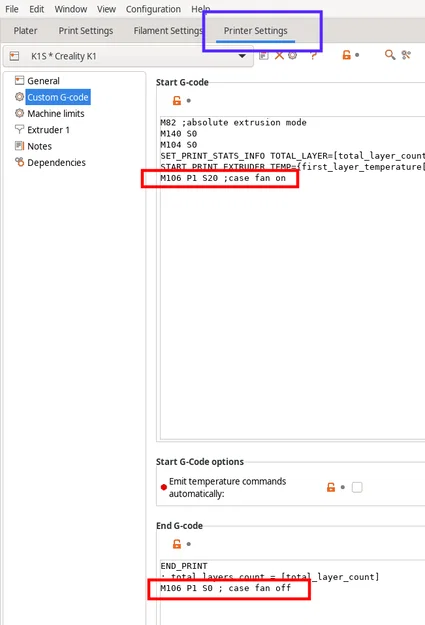
Task: Click the Emit temperature commands automatically label
Action: pos(227,487)
